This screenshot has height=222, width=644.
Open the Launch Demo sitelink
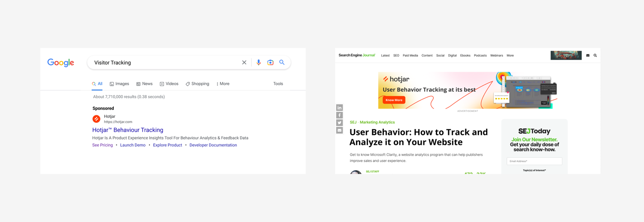point(133,145)
